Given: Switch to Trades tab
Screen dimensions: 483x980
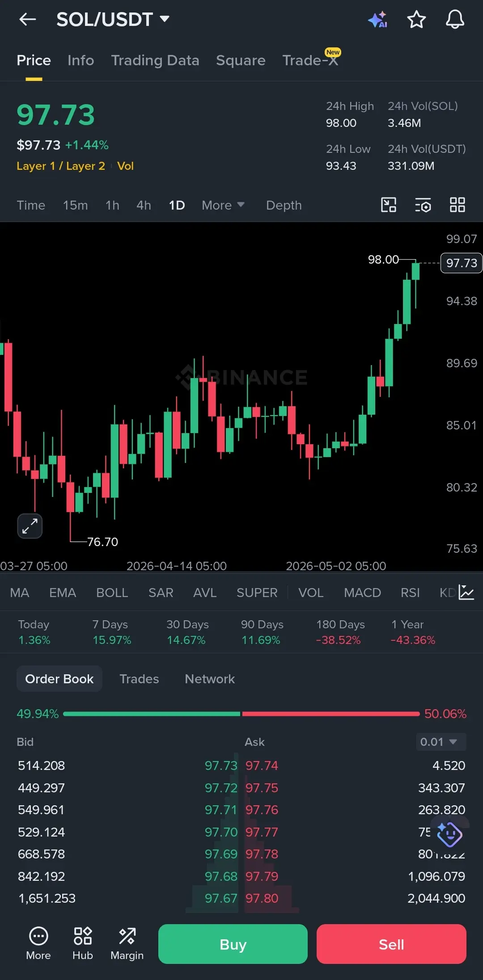Looking at the screenshot, I should 139,679.
